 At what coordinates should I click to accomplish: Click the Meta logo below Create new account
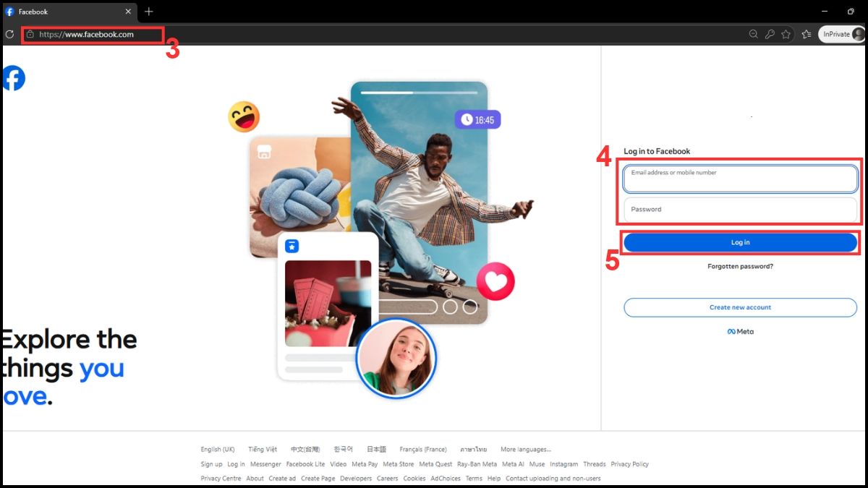(x=740, y=332)
